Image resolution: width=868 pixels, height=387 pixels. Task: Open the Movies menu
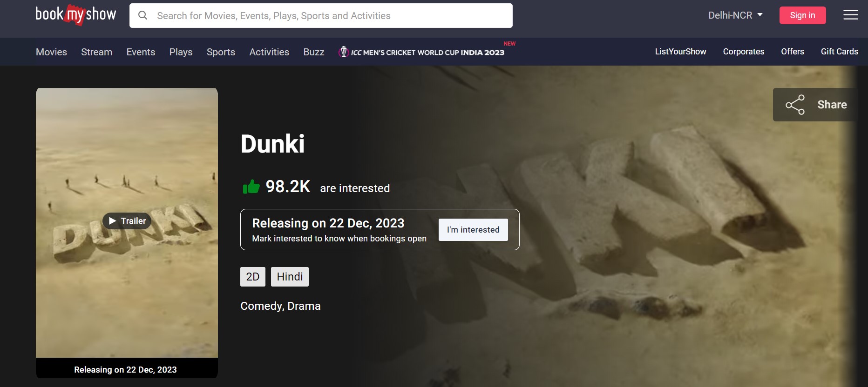[x=51, y=52]
